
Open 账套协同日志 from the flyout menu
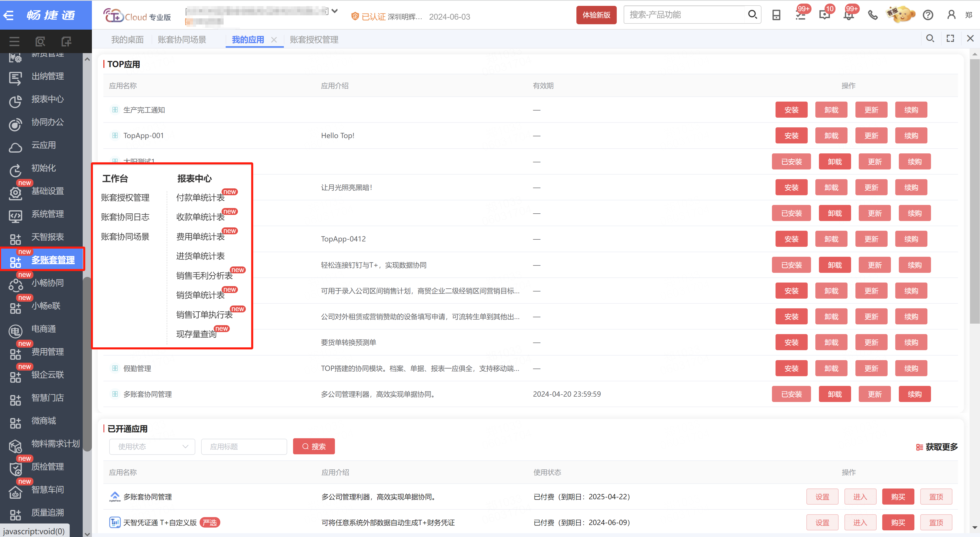pos(125,217)
